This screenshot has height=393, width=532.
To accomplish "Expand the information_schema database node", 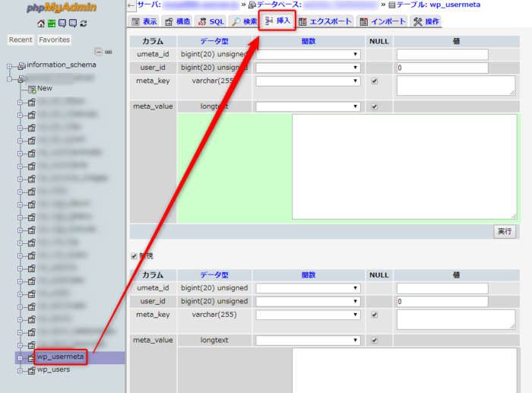I will click(x=11, y=65).
